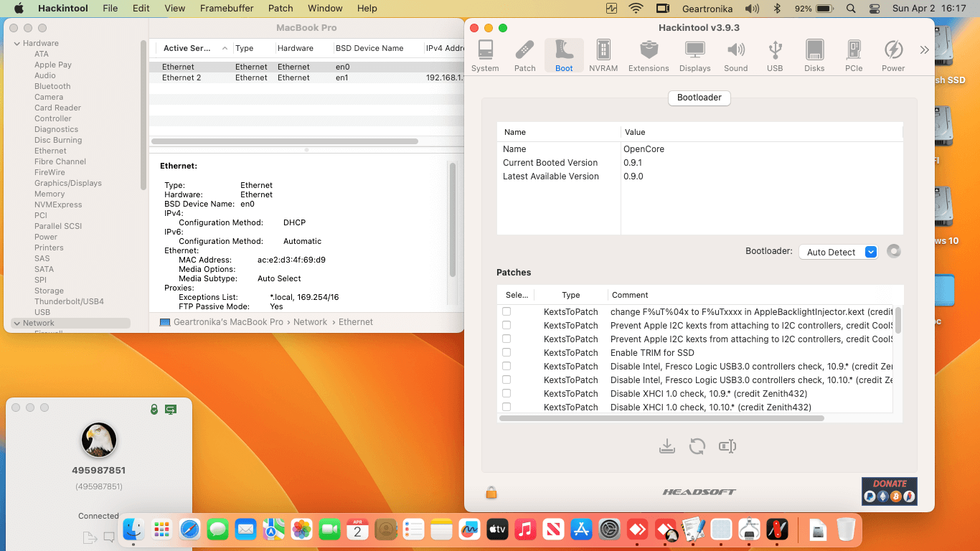Open the Window menu
The image size is (980, 551).
pos(325,9)
